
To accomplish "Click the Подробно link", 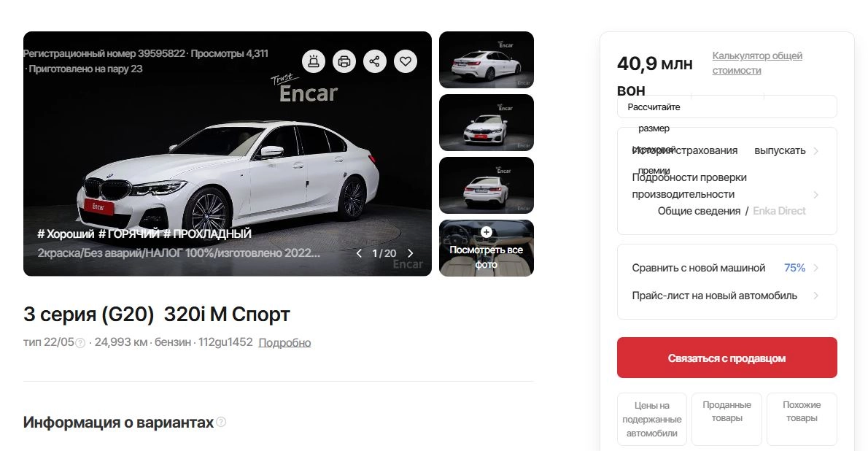I will (x=284, y=342).
